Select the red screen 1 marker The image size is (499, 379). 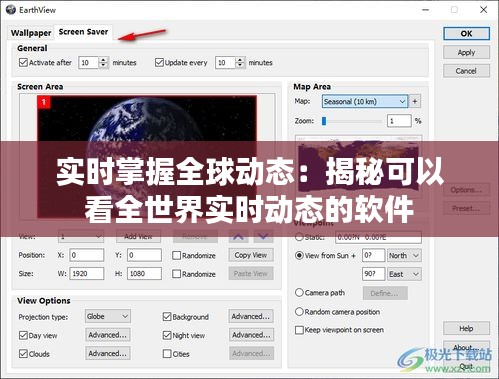click(44, 102)
